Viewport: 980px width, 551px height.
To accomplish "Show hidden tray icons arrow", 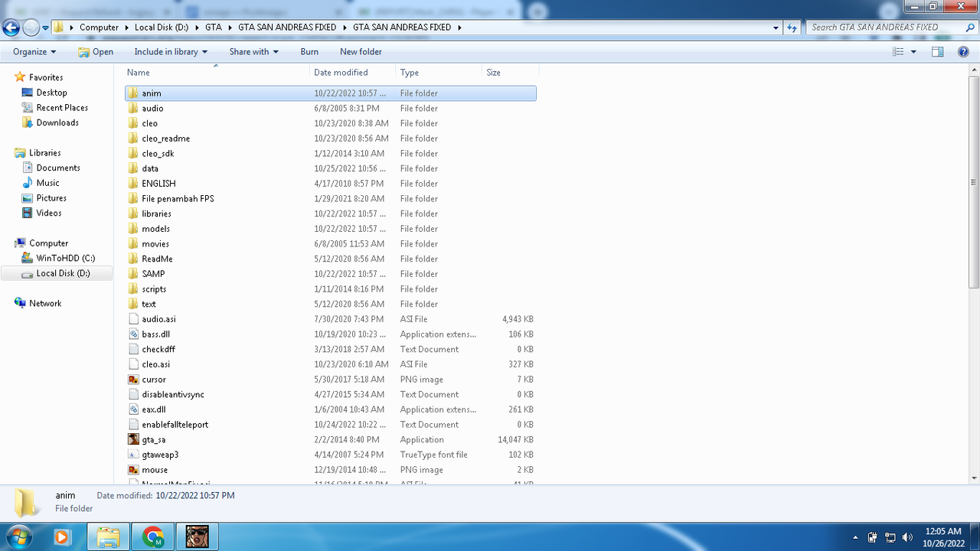I will coord(856,537).
